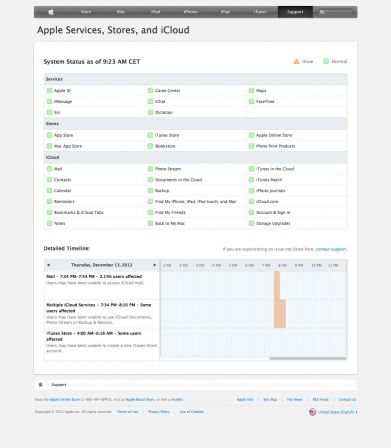Image resolution: width=391 pixels, height=448 pixels.
Task: Go to previous day in the timeline
Action: pyautogui.click(x=49, y=265)
